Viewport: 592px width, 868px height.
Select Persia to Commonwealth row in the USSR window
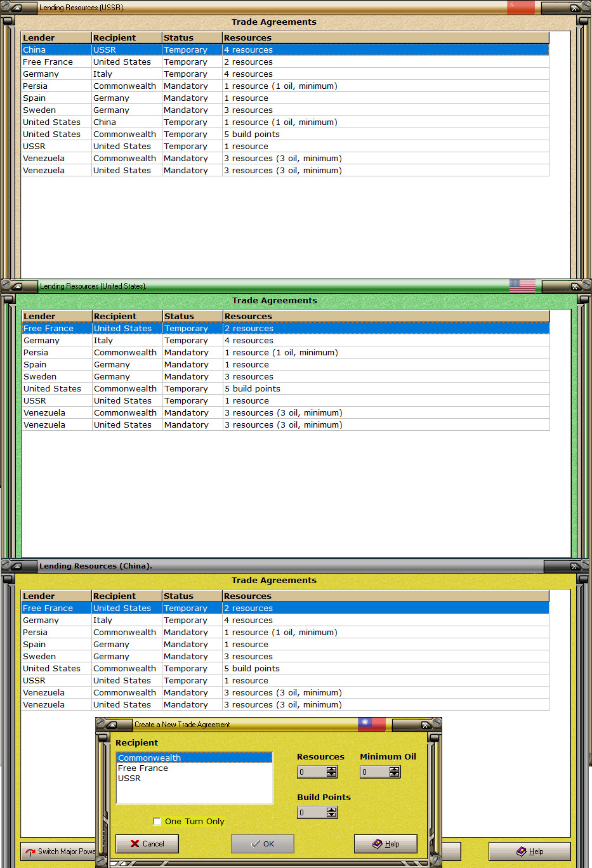coord(285,86)
